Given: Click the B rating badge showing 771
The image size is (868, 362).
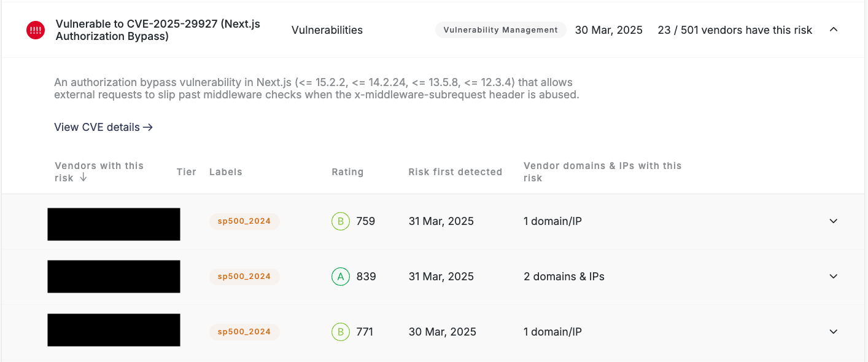Looking at the screenshot, I should (x=341, y=331).
